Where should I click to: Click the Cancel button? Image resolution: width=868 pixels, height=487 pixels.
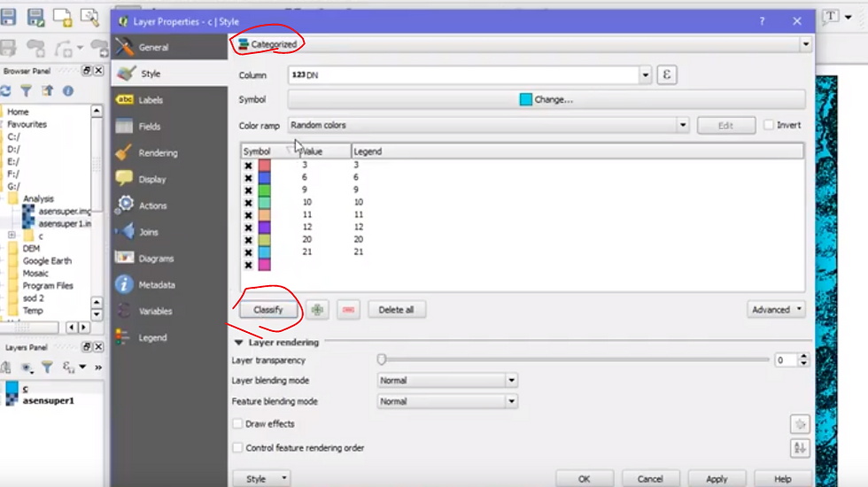[650, 479]
